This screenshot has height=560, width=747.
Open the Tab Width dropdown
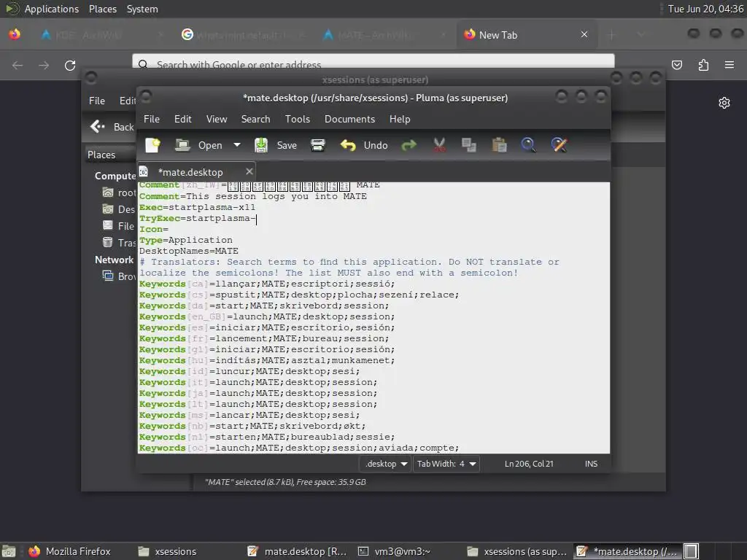click(446, 464)
